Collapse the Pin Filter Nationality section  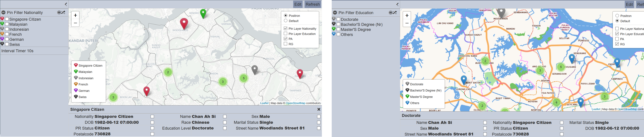point(4,13)
